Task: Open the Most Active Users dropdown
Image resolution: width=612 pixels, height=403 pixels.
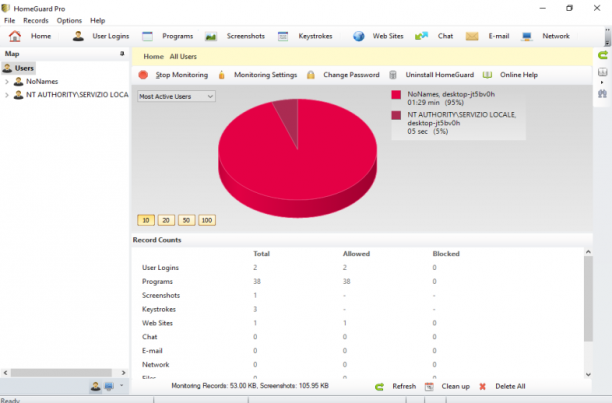Action: [x=176, y=96]
